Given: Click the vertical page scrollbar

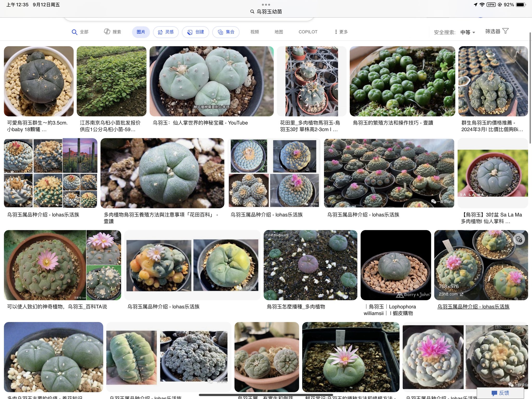Looking at the screenshot, I should (530, 88).
